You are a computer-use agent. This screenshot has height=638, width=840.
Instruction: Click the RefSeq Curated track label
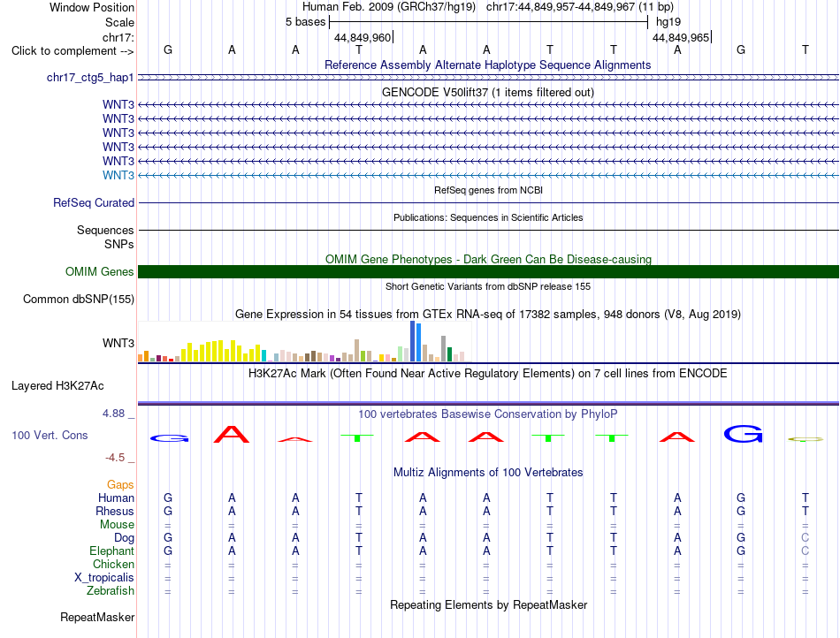(94, 203)
